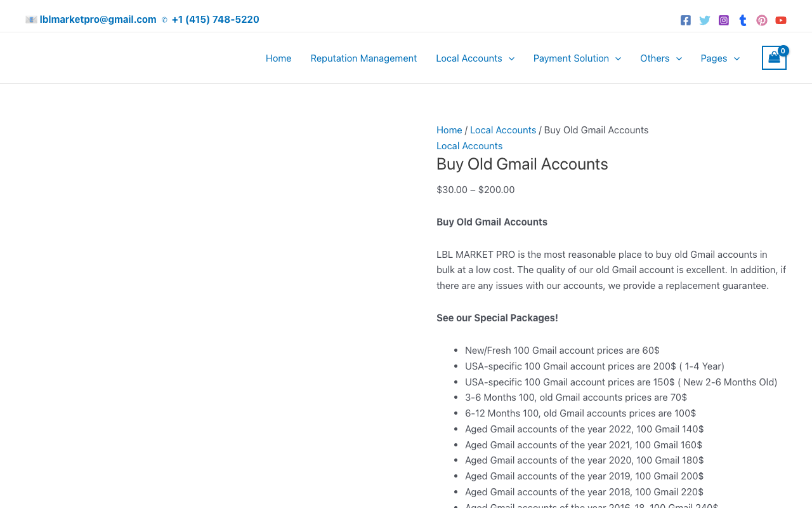
Task: Click the year 2020 Gmail 180$ item
Action: pyautogui.click(x=584, y=460)
